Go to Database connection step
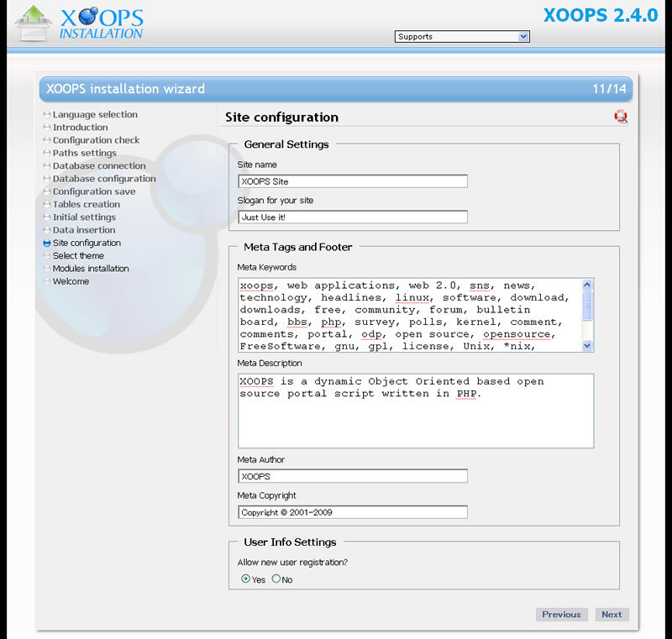Image resolution: width=672 pixels, height=639 pixels. (x=99, y=165)
